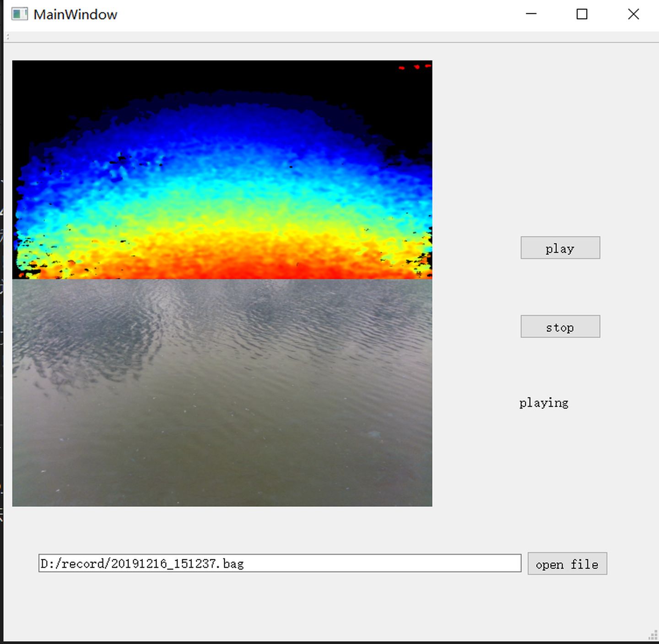Maximize the MainWindow window
The image size is (659, 644).
[582, 14]
